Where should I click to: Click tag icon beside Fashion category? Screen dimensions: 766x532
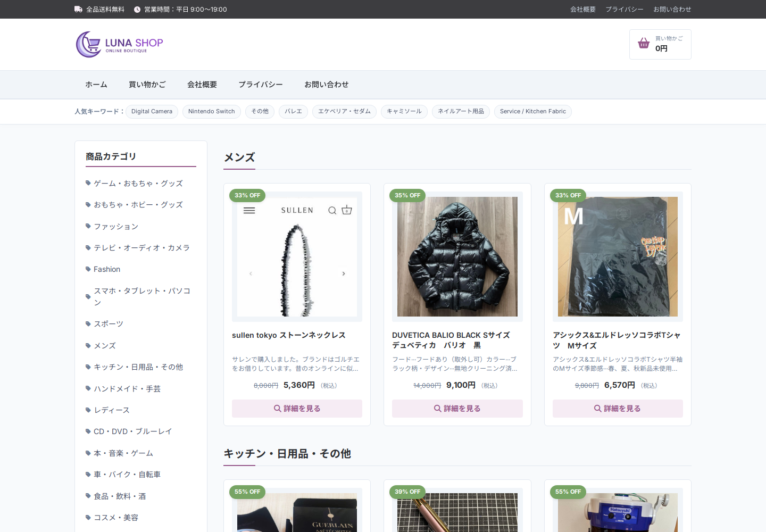[x=88, y=269]
